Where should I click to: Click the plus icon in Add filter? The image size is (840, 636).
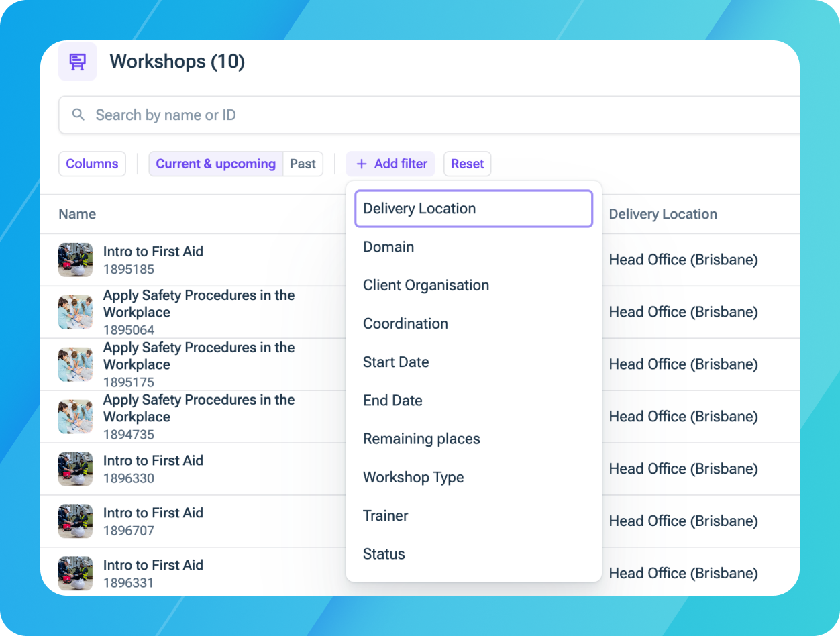(362, 164)
